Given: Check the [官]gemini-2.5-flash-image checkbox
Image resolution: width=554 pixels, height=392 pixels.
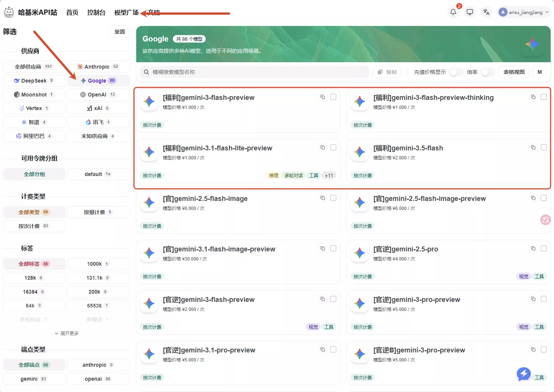Looking at the screenshot, I should pyautogui.click(x=333, y=198).
